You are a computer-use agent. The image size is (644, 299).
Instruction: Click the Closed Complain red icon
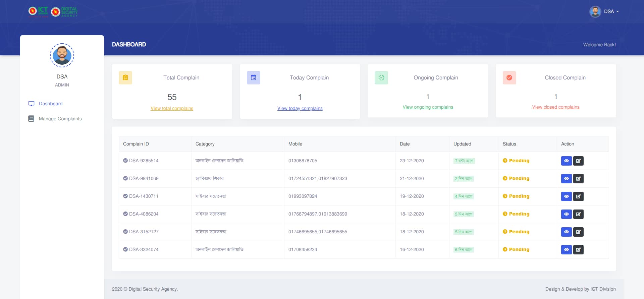(509, 78)
